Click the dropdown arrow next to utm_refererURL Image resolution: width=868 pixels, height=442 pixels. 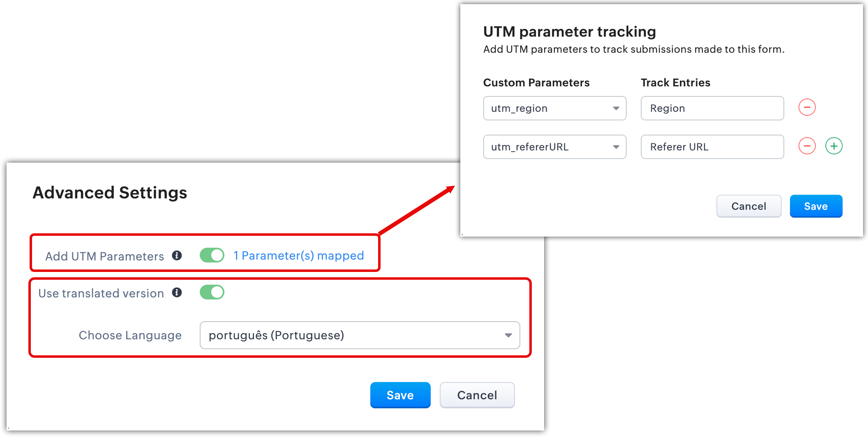pos(616,147)
